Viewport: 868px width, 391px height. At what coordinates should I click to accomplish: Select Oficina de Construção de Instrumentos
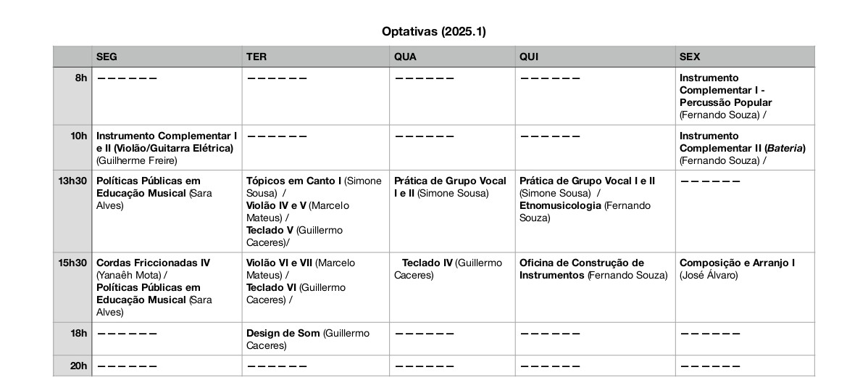coord(582,268)
